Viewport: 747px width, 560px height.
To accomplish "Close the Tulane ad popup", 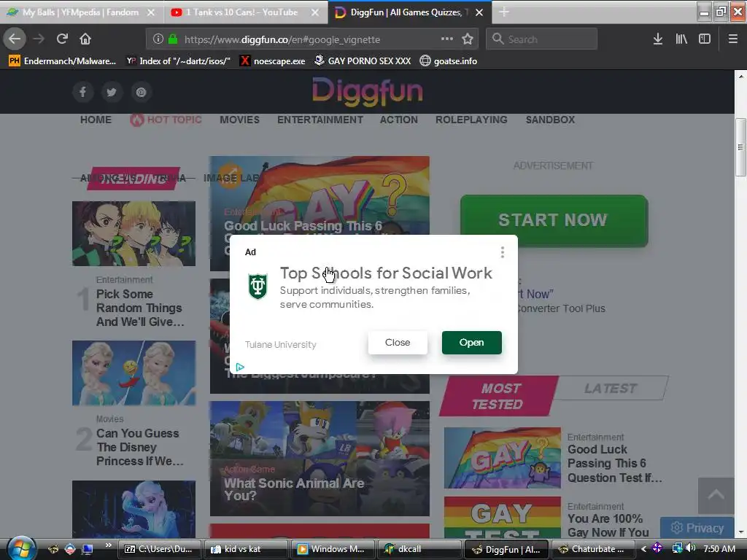I will [x=398, y=343].
